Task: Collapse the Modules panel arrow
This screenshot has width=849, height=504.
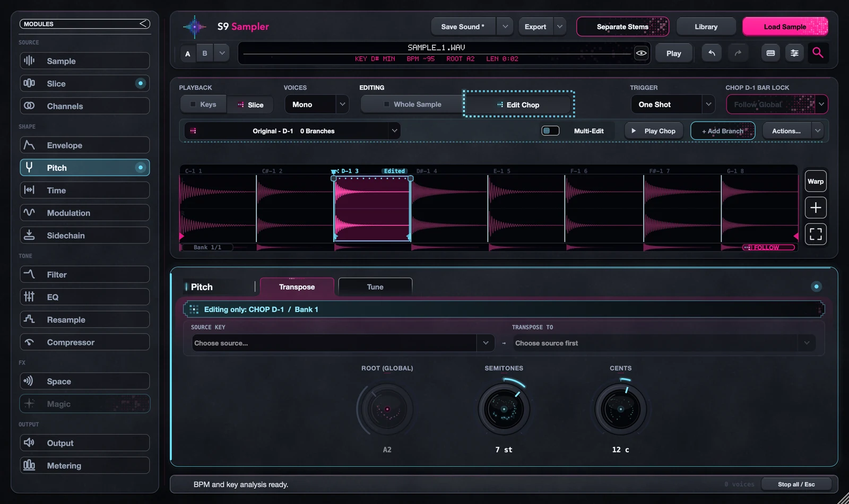Action: coord(143,24)
